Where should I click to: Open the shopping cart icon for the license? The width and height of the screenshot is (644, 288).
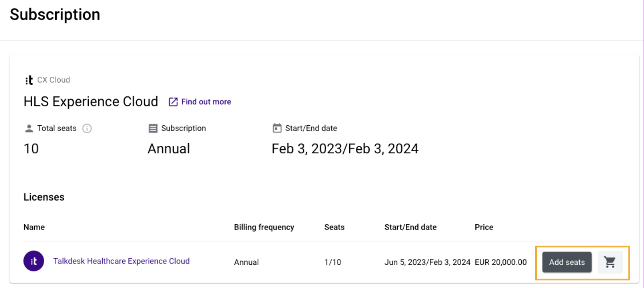(611, 262)
